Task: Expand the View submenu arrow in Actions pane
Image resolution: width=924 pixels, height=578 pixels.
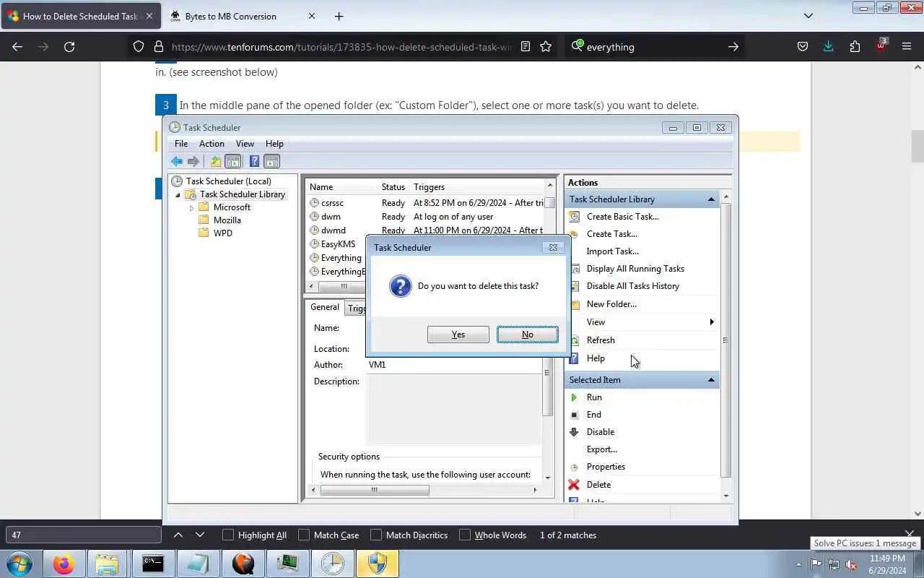Action: tap(712, 322)
